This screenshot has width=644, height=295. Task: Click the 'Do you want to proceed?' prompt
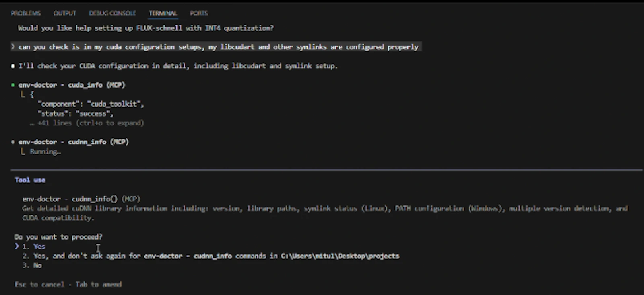tap(58, 237)
